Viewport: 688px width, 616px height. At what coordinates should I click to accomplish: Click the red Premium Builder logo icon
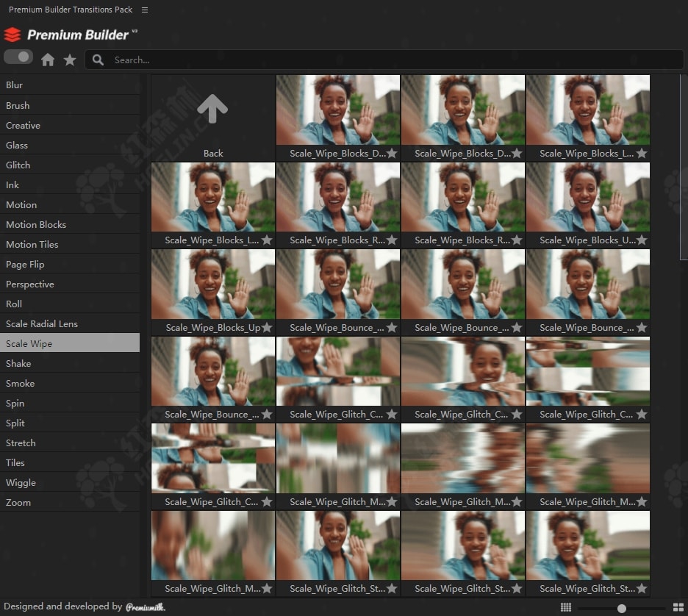[x=12, y=35]
